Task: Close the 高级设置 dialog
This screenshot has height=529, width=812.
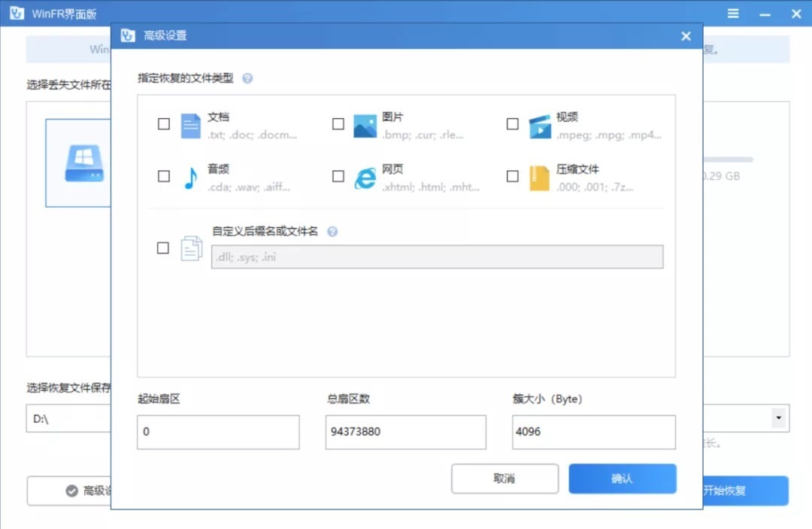Action: click(686, 36)
